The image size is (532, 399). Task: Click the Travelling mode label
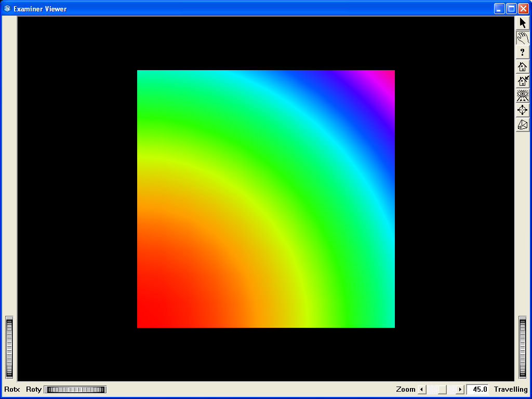(510, 389)
